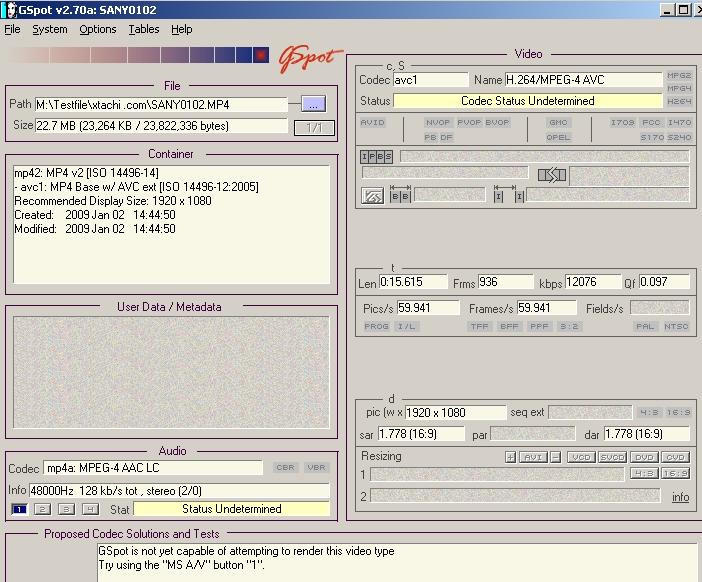Click the MPG4 codec indicator
The height and width of the screenshot is (582, 702).
pos(679,88)
